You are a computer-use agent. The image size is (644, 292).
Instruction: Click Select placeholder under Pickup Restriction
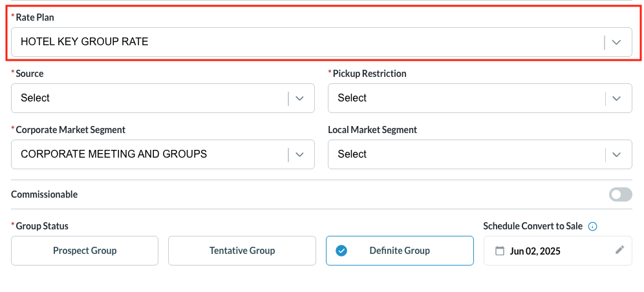tap(352, 98)
